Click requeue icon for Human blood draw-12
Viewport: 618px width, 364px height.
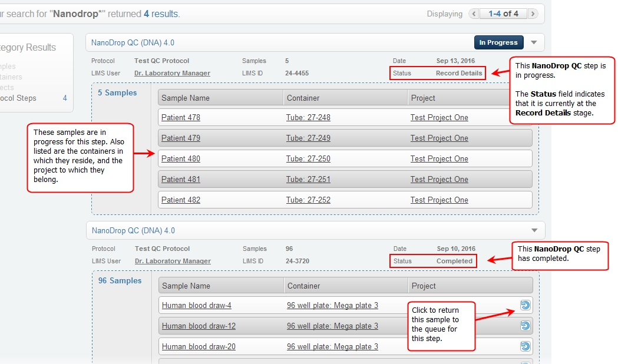coord(525,326)
